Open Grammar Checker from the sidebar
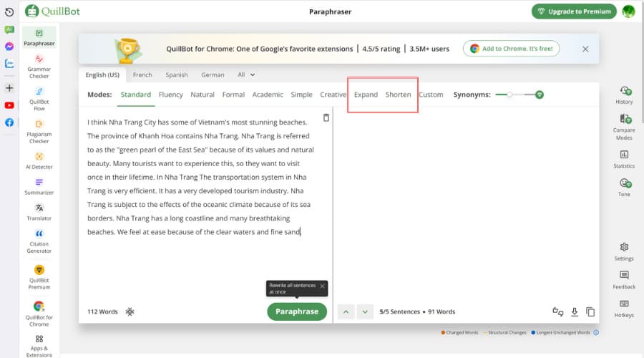Image resolution: width=644 pixels, height=358 pixels. pyautogui.click(x=39, y=66)
